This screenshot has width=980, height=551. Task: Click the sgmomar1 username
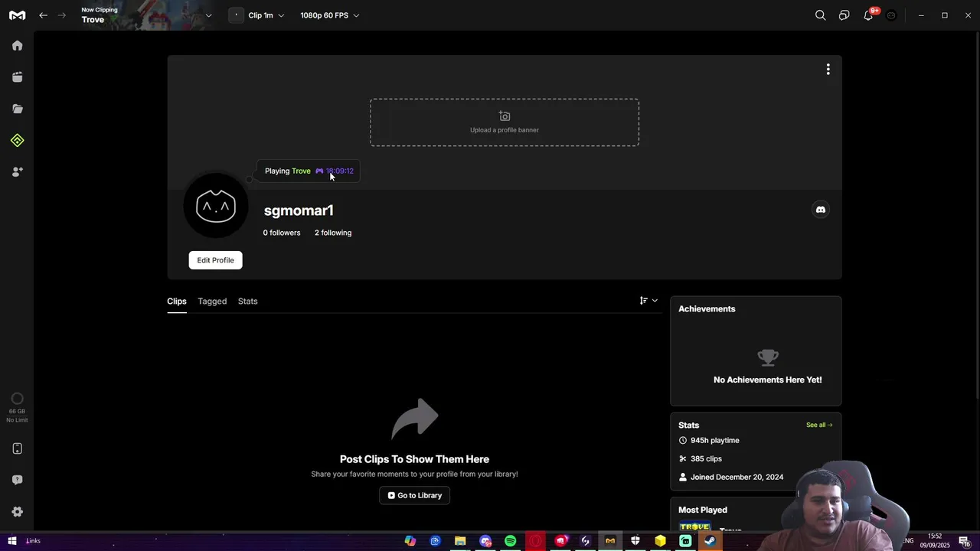(x=299, y=210)
